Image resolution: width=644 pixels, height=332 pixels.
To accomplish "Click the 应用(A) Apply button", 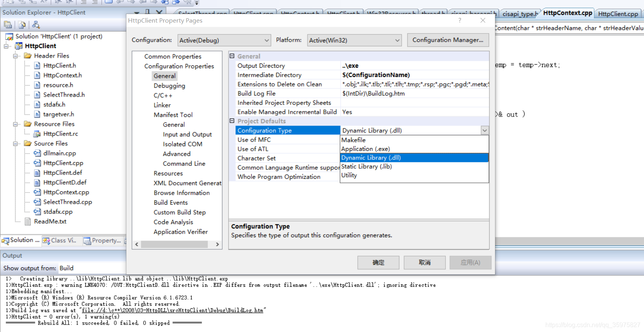I will point(470,263).
